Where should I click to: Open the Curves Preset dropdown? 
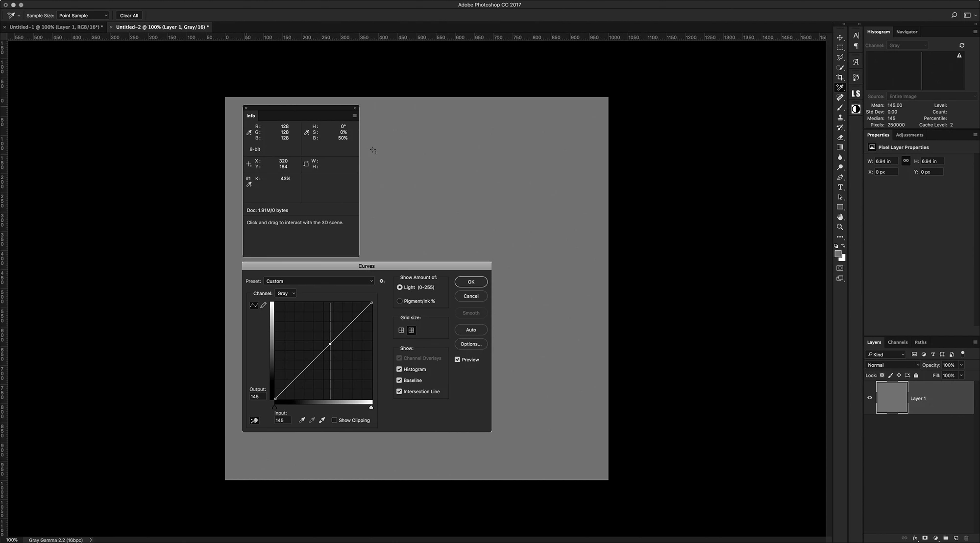coord(319,281)
